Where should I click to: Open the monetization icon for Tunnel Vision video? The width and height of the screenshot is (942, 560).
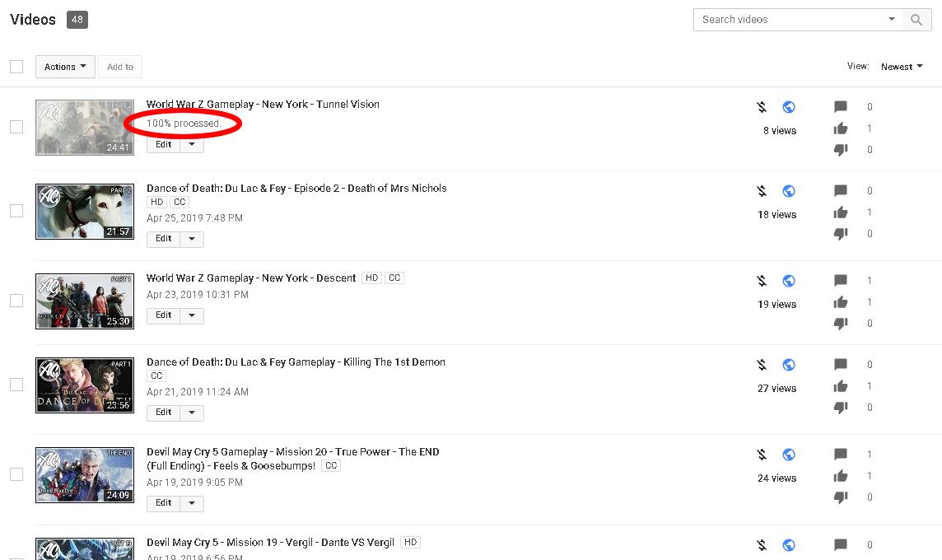click(x=762, y=107)
